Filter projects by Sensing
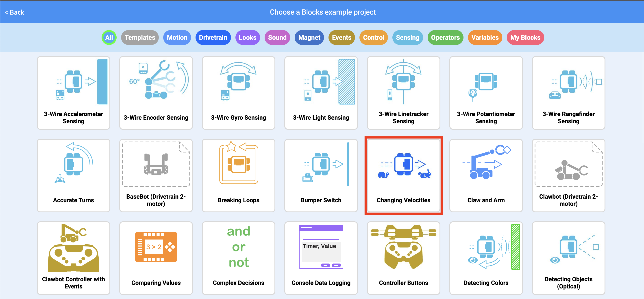644x299 pixels. pos(407,37)
